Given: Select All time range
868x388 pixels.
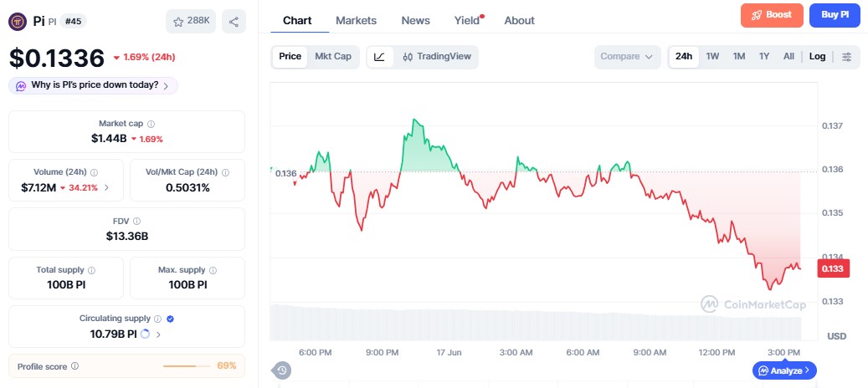Looking at the screenshot, I should point(788,56).
